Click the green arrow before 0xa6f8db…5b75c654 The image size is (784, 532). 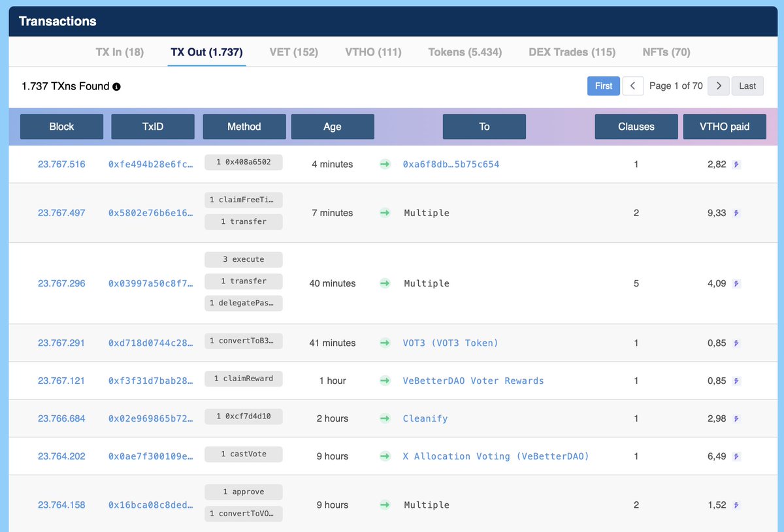(385, 164)
